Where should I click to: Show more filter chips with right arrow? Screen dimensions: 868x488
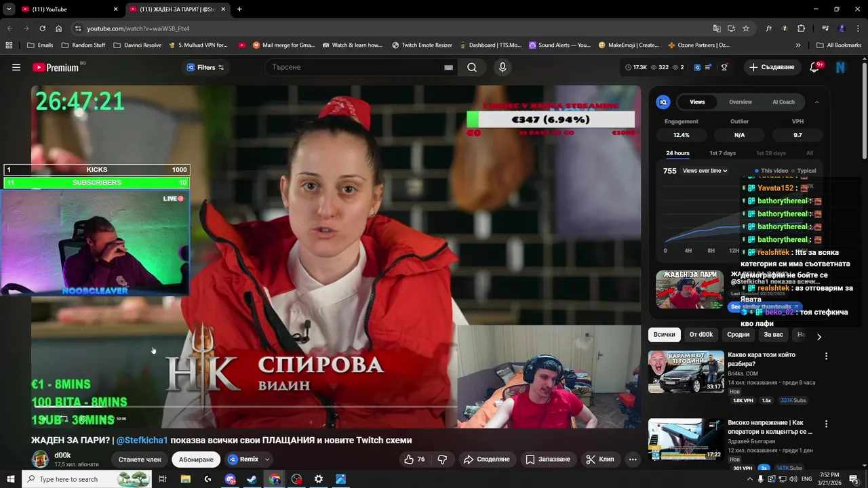[818, 336]
